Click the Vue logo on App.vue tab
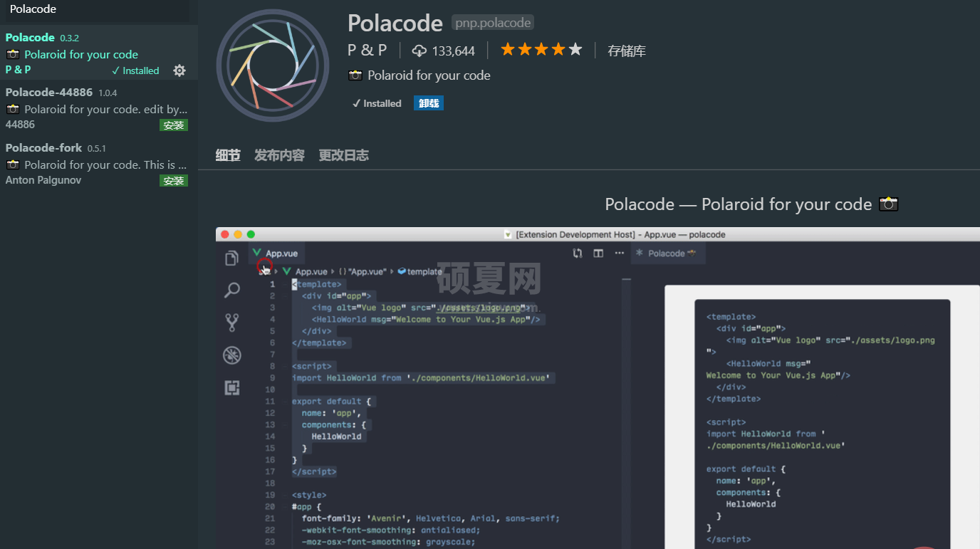This screenshot has height=549, width=980. (x=256, y=253)
